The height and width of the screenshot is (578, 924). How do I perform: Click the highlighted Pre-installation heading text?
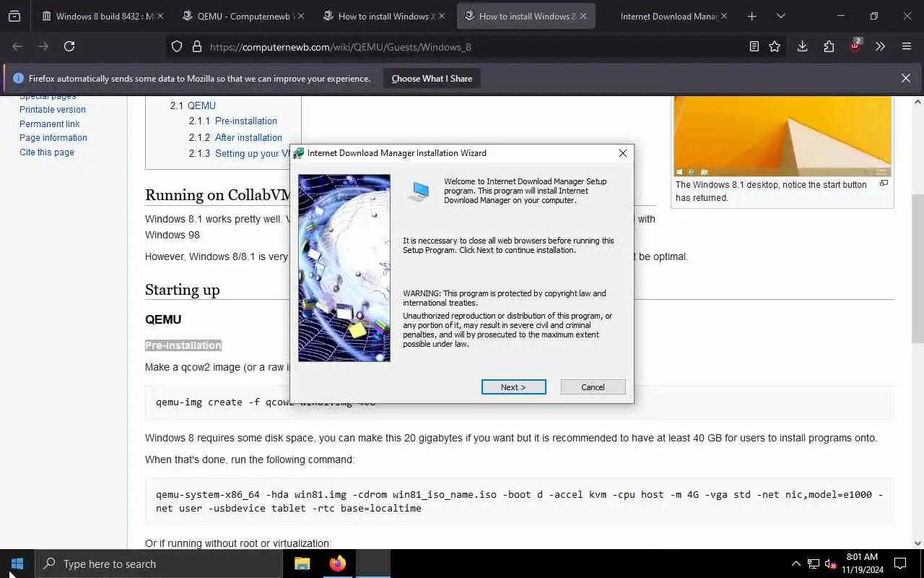pyautogui.click(x=183, y=345)
